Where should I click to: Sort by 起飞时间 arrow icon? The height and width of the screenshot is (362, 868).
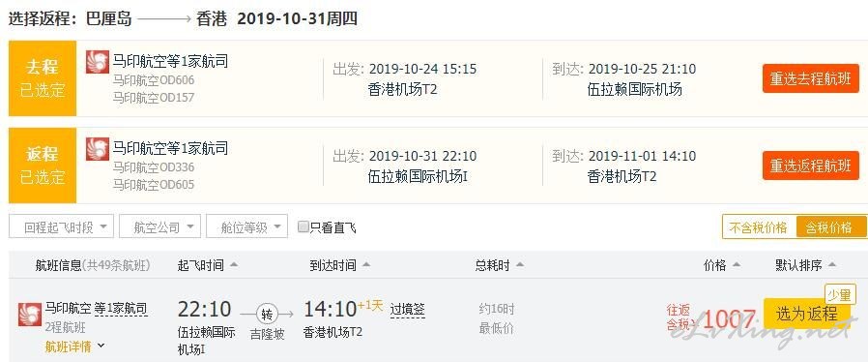(x=234, y=265)
